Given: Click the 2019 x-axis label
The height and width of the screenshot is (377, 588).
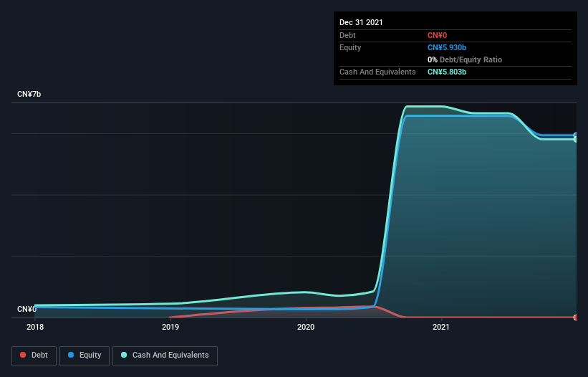Looking at the screenshot, I should coord(170,327).
